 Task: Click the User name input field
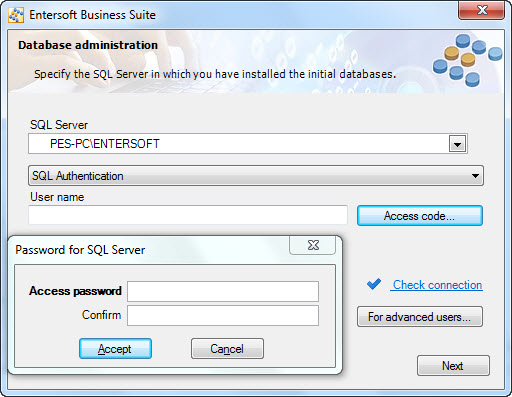tap(188, 215)
